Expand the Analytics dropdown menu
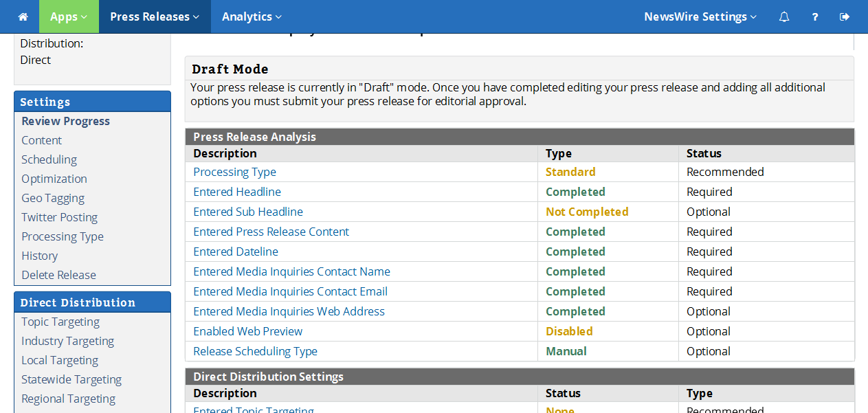Screen dimensions: 868x413 (252, 16)
